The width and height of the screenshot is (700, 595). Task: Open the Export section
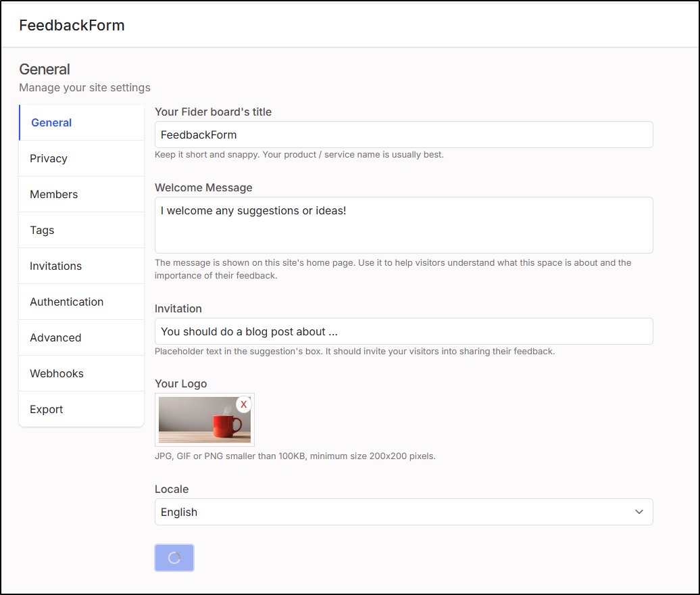tap(82, 409)
